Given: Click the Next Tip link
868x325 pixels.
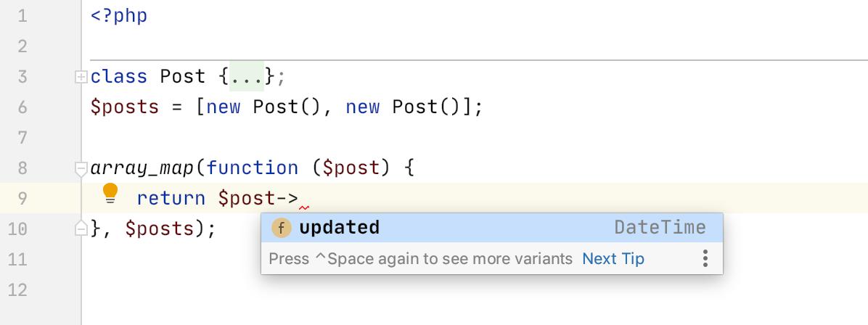Looking at the screenshot, I should [613, 258].
